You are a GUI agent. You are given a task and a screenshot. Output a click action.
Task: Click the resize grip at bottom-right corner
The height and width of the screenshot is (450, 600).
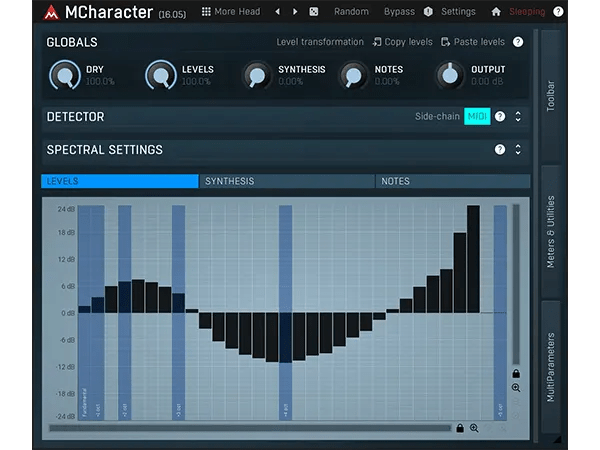click(557, 439)
